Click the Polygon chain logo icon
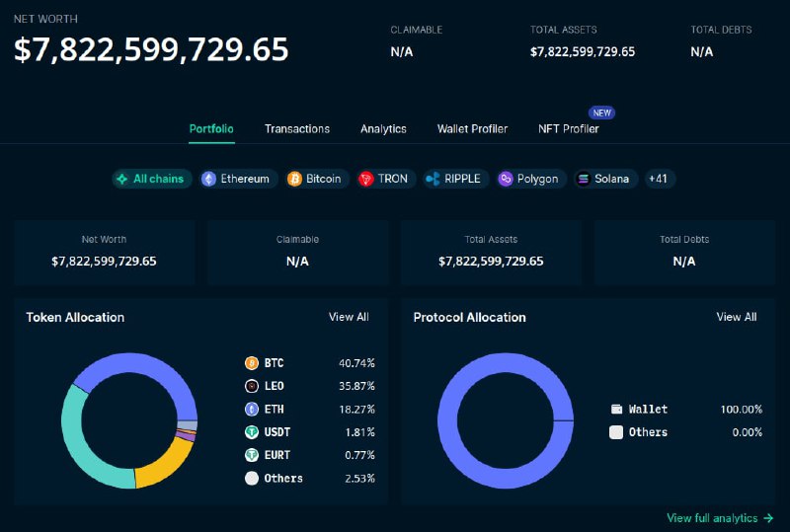Image resolution: width=790 pixels, height=532 pixels. 506,179
